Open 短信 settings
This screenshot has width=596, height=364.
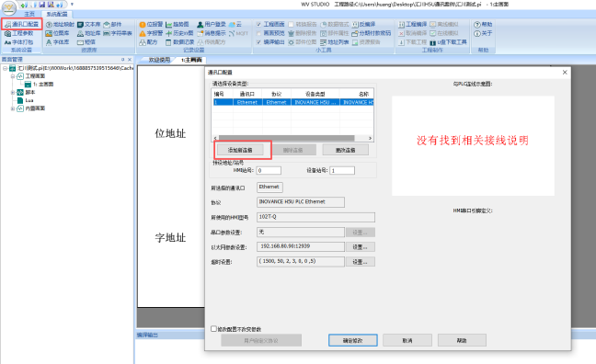pos(86,42)
